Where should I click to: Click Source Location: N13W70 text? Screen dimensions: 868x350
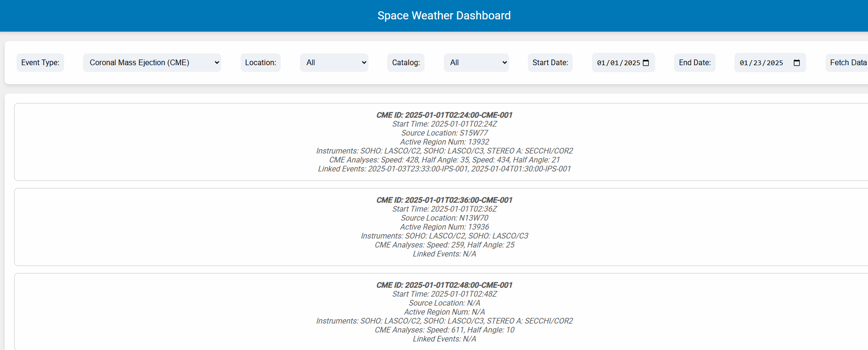(x=444, y=218)
